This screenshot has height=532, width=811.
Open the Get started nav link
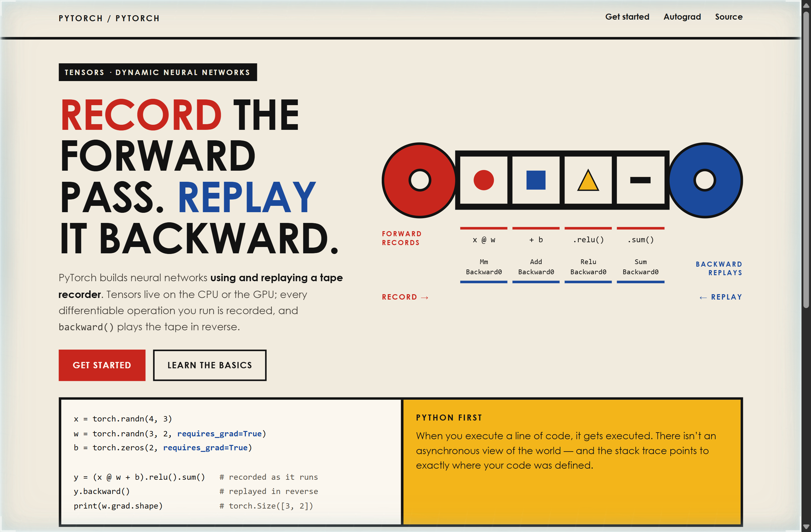[x=627, y=17]
